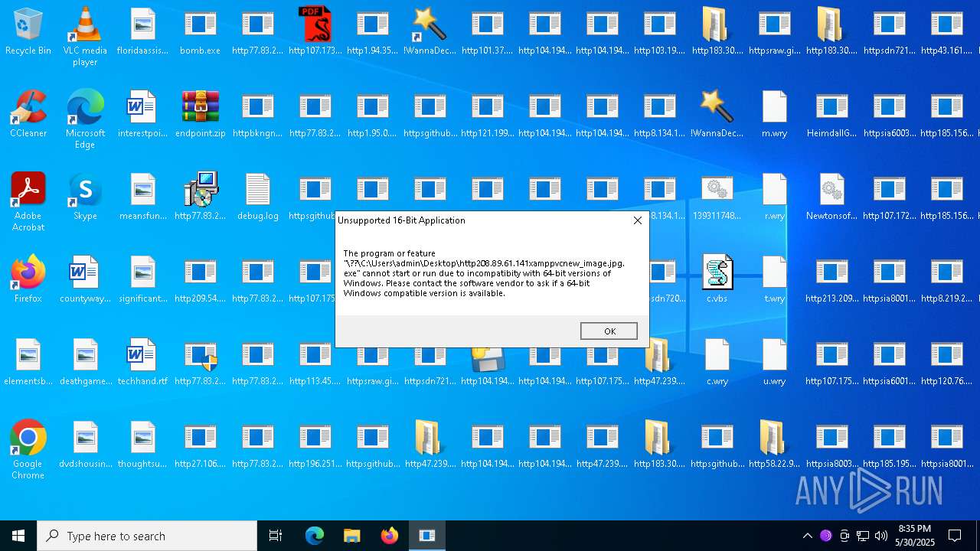This screenshot has width=980, height=551.
Task: Open the network icon in system tray
Action: [863, 536]
